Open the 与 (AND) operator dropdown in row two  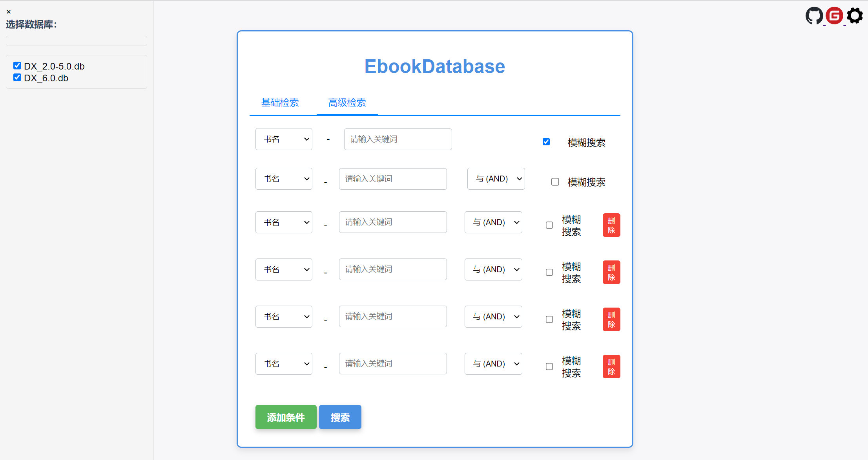click(496, 179)
